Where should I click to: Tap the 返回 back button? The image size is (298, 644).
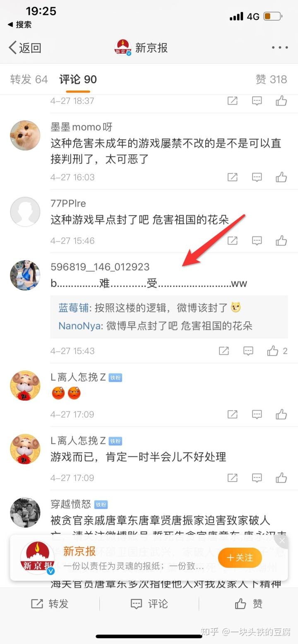point(25,48)
